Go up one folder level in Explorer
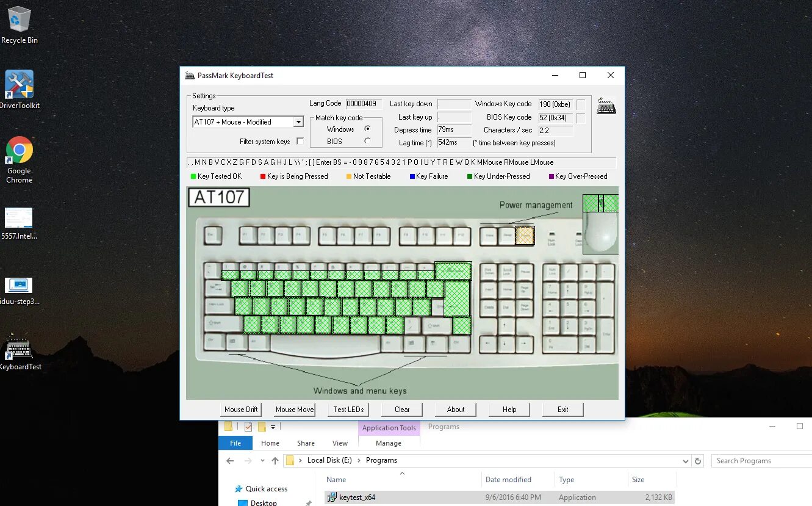This screenshot has width=812, height=506. point(275,461)
